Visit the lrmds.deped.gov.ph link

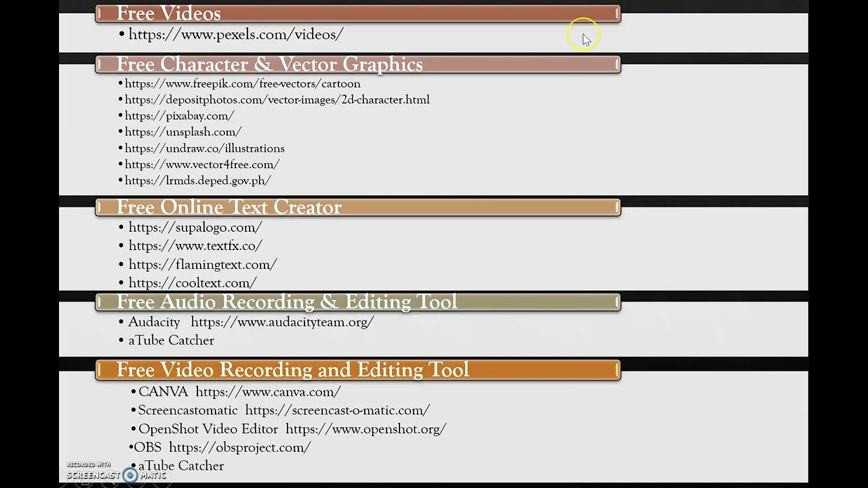(198, 181)
